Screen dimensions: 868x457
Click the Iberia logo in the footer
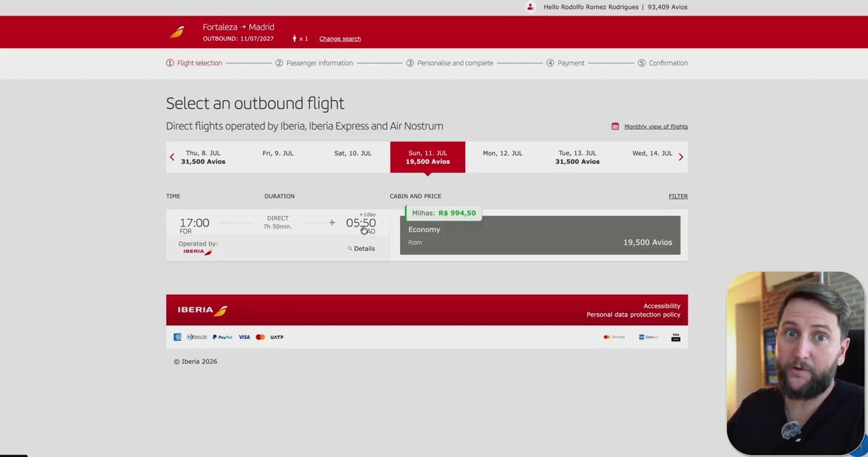(202, 310)
